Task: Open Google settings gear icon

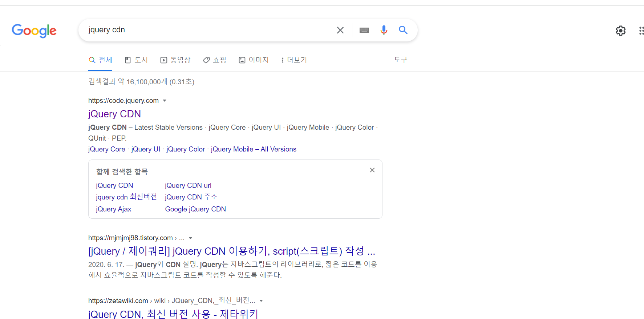Action: [x=621, y=31]
